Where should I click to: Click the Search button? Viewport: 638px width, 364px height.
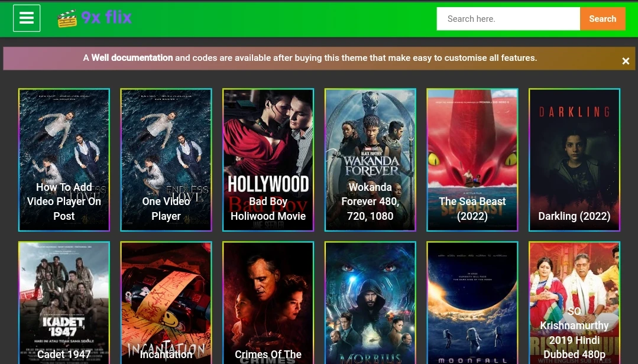point(602,18)
